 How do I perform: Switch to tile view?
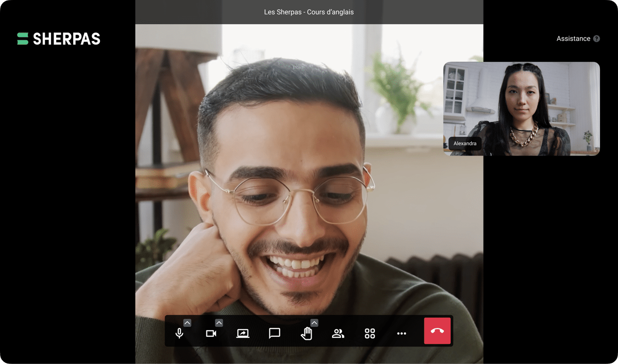coord(370,334)
